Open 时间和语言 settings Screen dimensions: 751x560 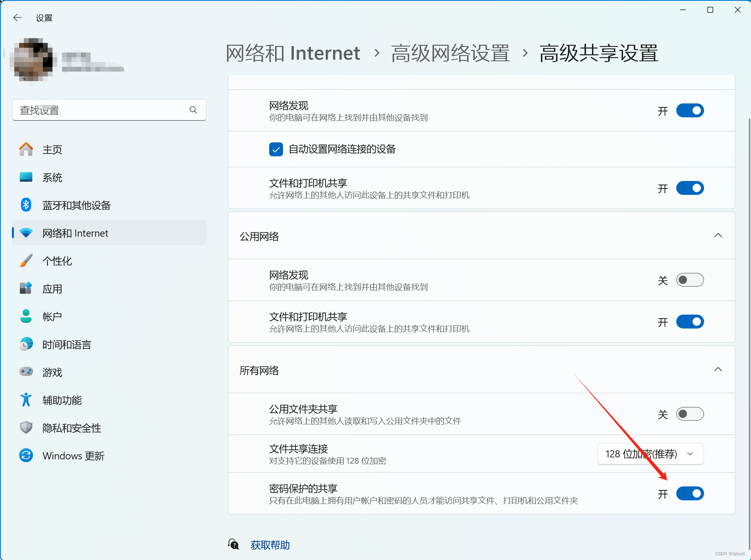[x=109, y=344]
